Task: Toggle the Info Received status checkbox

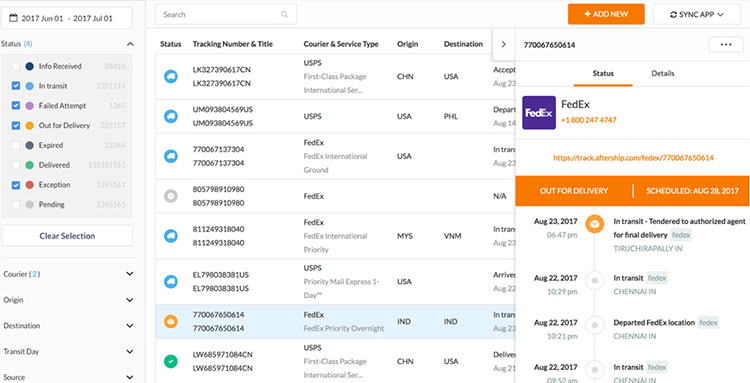Action: point(16,66)
